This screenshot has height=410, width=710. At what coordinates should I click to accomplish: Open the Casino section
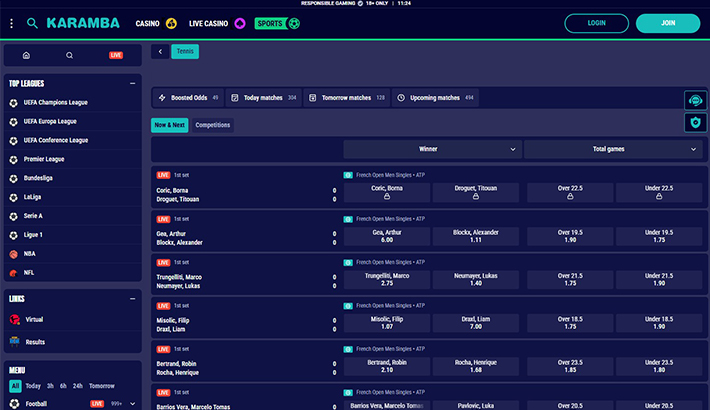(x=156, y=24)
